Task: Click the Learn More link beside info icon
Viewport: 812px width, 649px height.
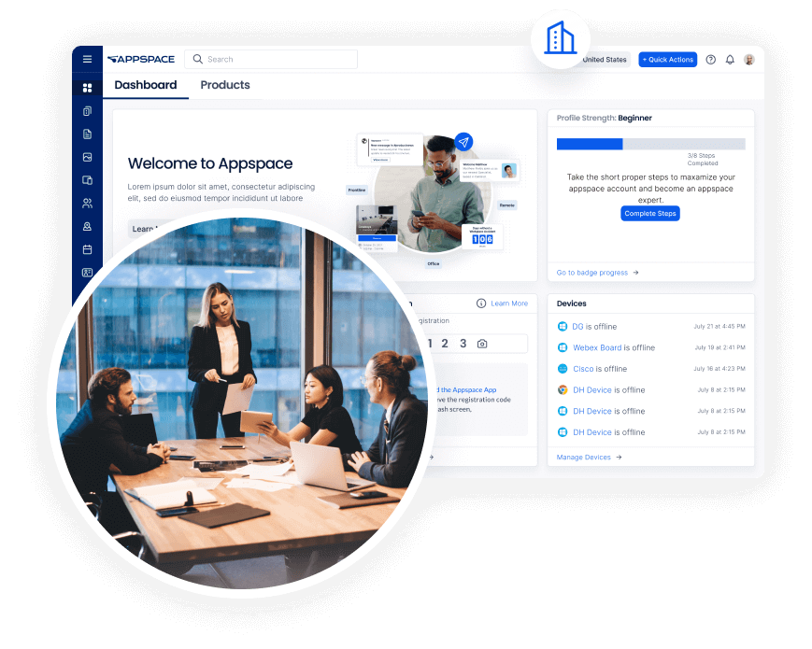Action: click(x=509, y=303)
